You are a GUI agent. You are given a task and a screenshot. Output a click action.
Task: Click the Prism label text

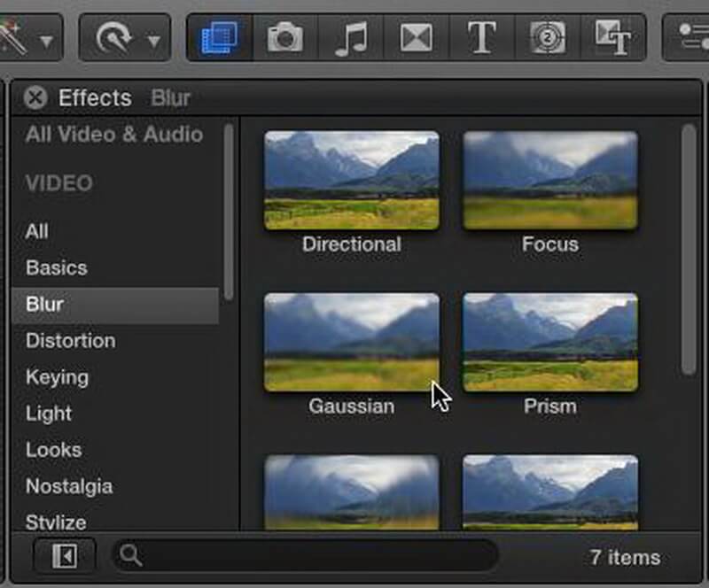pyautogui.click(x=550, y=406)
